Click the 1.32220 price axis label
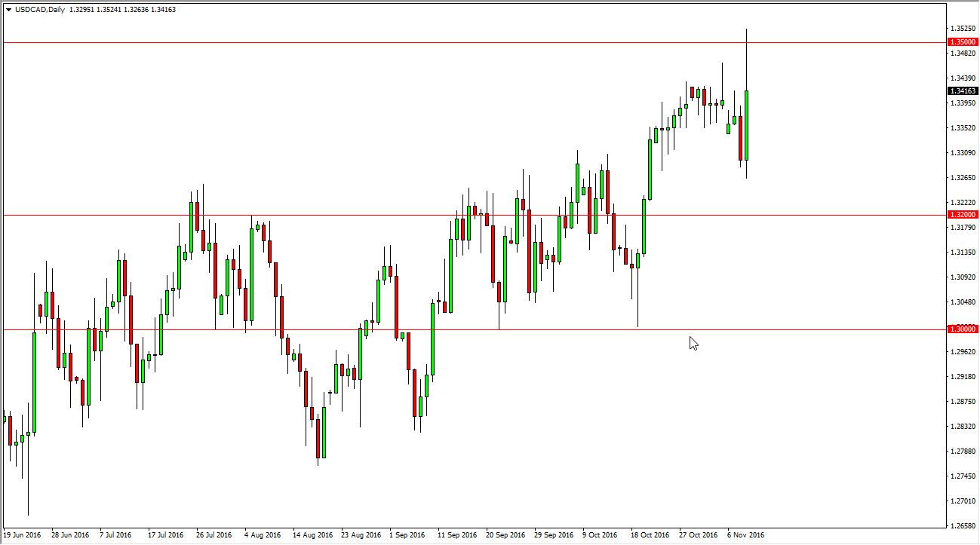 [x=963, y=202]
